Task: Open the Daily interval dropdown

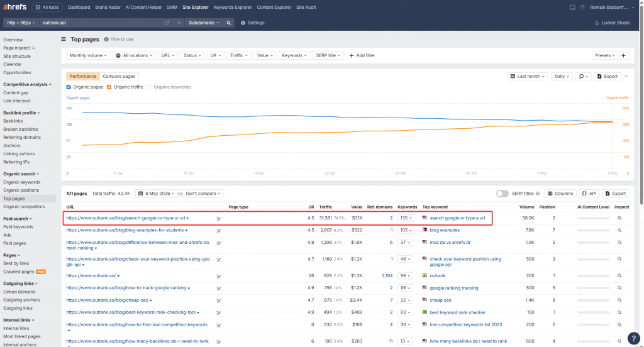Action: (562, 77)
